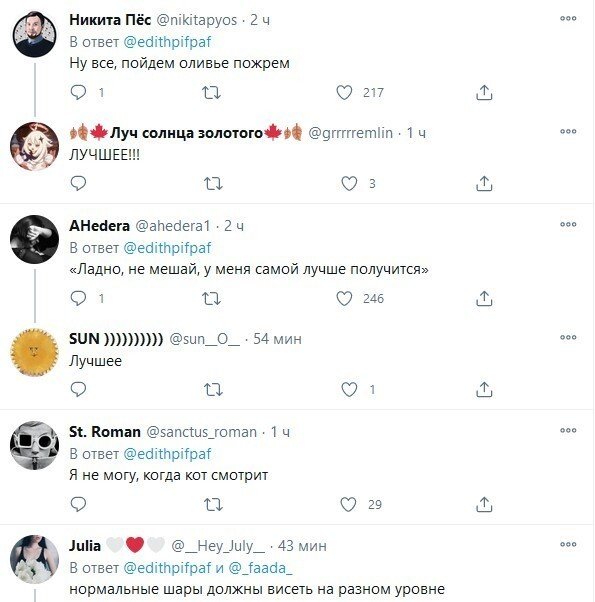
Task: Open @_faada_ mention in Julia's tweet
Action: point(260,568)
